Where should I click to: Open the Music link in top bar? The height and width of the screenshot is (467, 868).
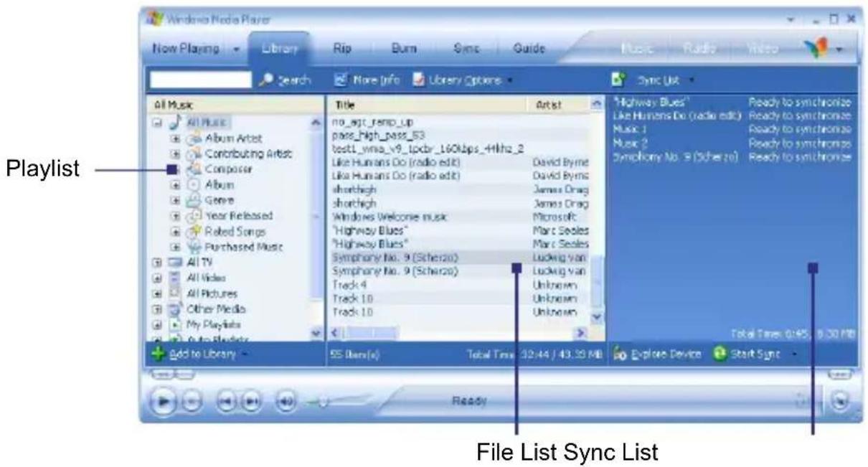636,49
